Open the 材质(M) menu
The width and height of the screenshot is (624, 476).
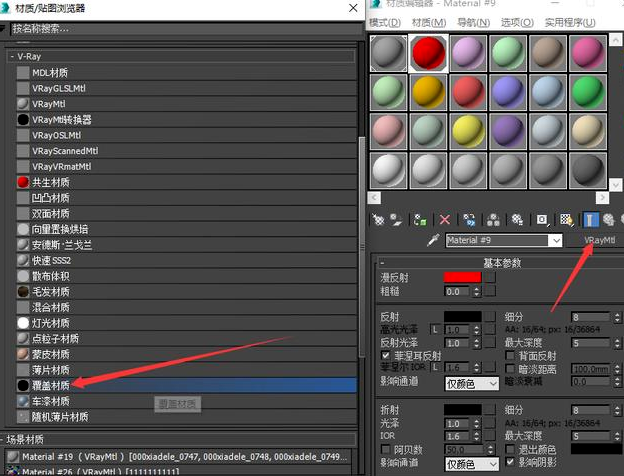[x=428, y=22]
